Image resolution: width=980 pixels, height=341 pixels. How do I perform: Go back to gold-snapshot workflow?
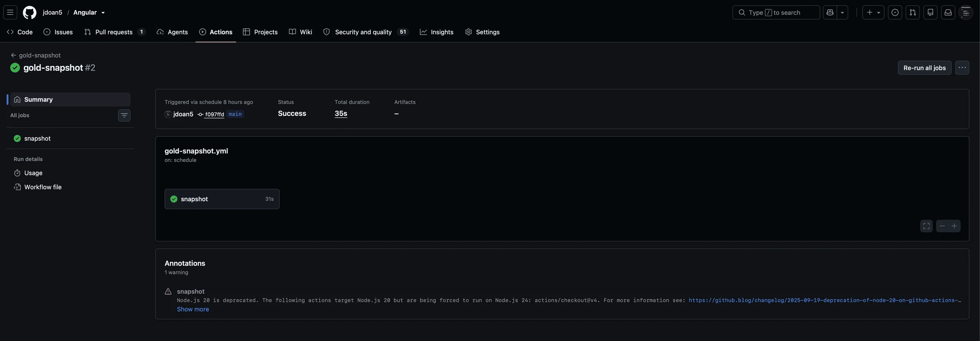(x=36, y=55)
